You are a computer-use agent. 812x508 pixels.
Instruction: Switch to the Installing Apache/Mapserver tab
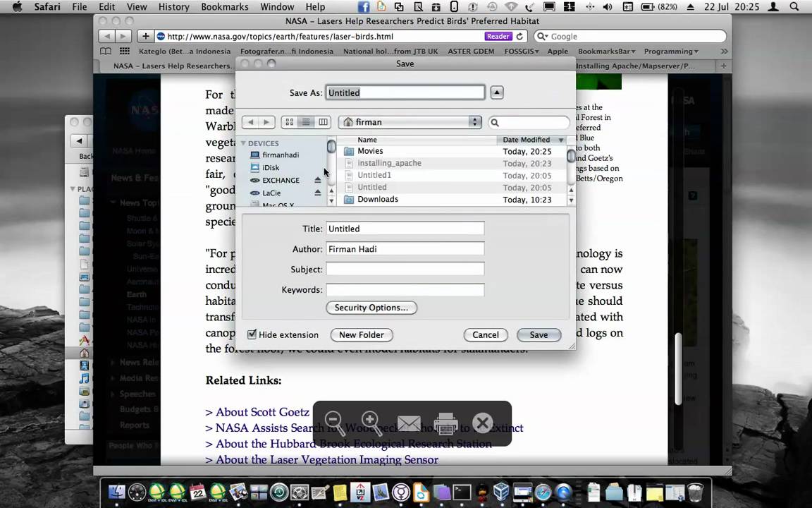[645, 66]
